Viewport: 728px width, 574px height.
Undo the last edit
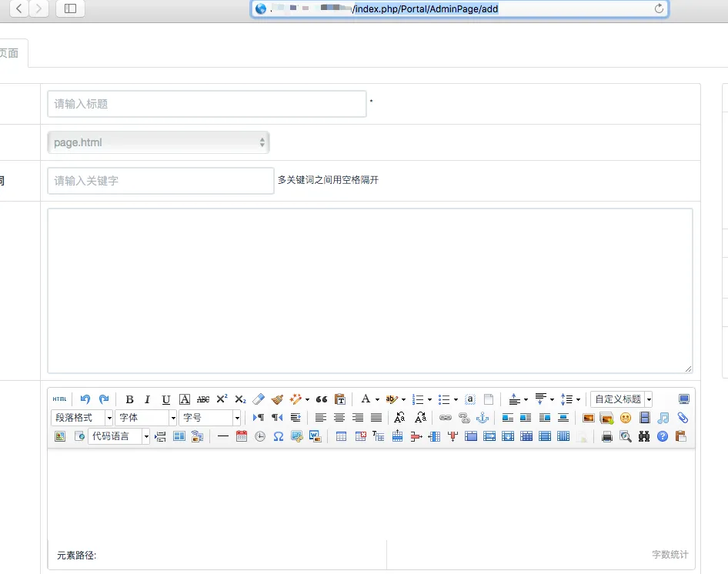[x=85, y=399]
